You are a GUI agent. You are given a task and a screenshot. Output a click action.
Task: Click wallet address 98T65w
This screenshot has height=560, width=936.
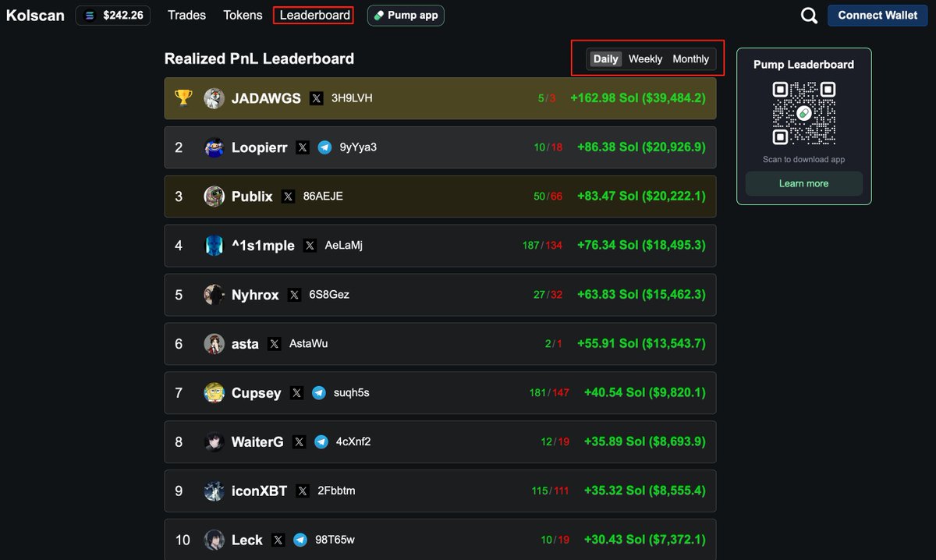tap(335, 540)
